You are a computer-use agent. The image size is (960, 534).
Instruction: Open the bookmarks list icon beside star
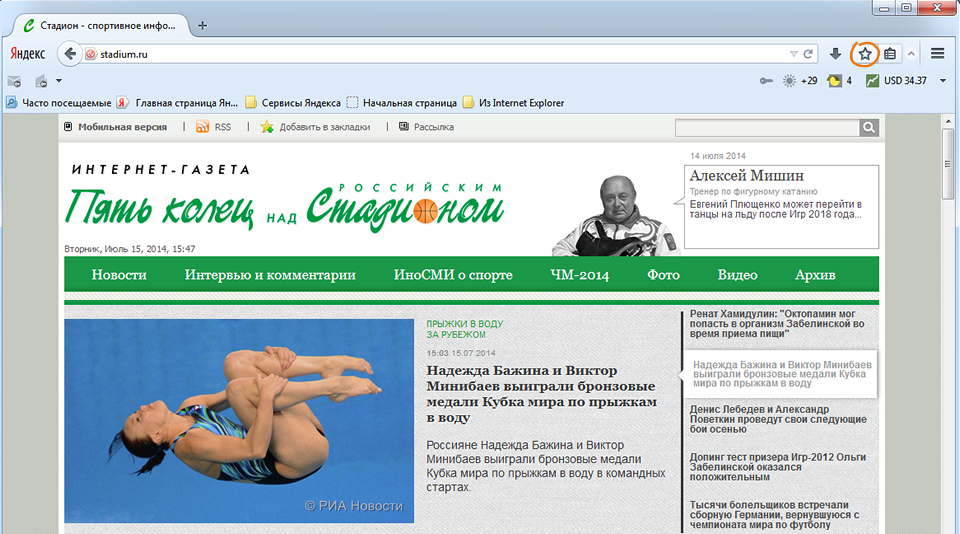pos(889,54)
